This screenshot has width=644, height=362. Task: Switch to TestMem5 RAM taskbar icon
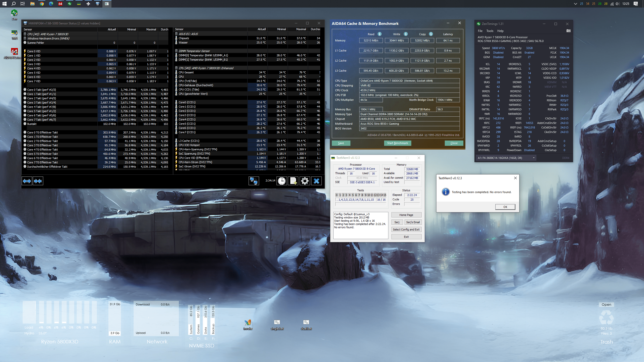79,4
